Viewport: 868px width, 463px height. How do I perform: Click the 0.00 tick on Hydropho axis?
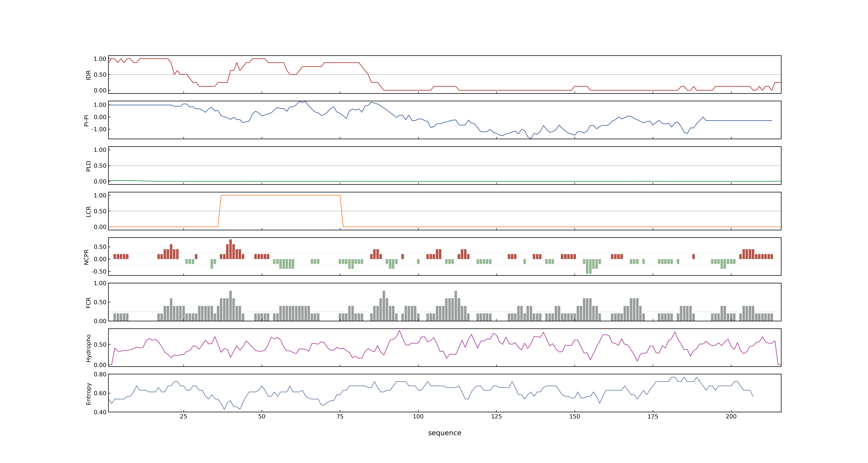pyautogui.click(x=100, y=365)
